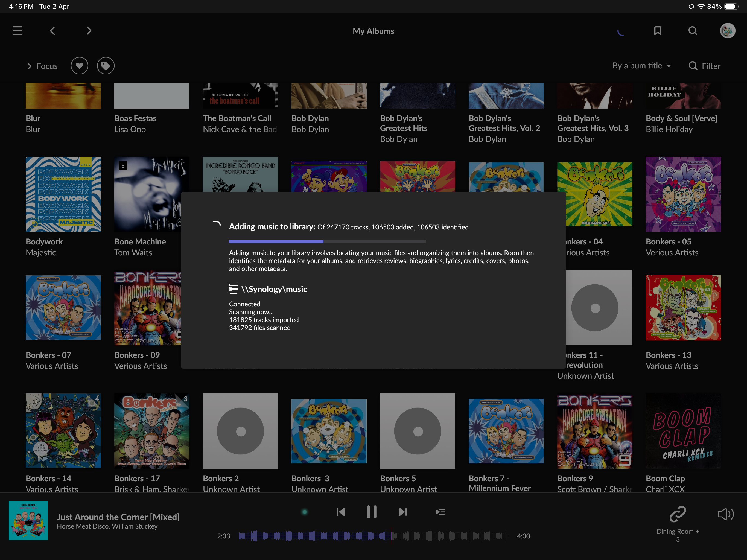Seek within the track waveform
This screenshot has width=747, height=560.
coord(373,536)
